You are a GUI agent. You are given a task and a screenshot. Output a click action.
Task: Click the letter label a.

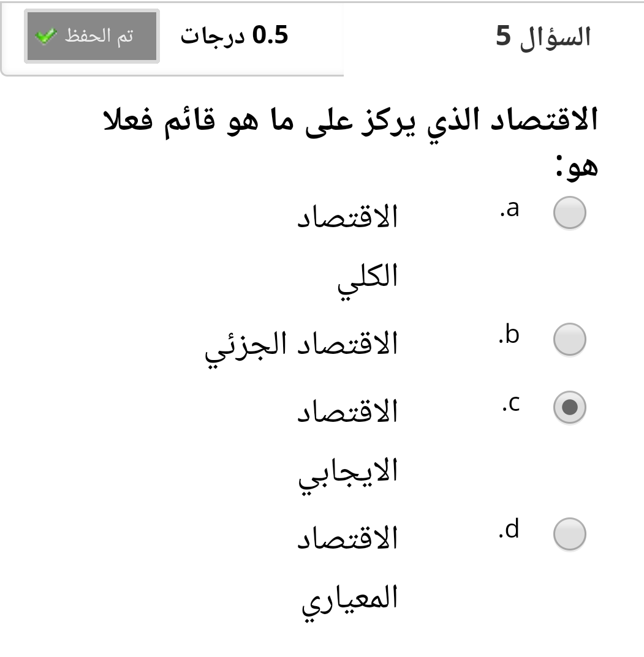click(x=509, y=208)
